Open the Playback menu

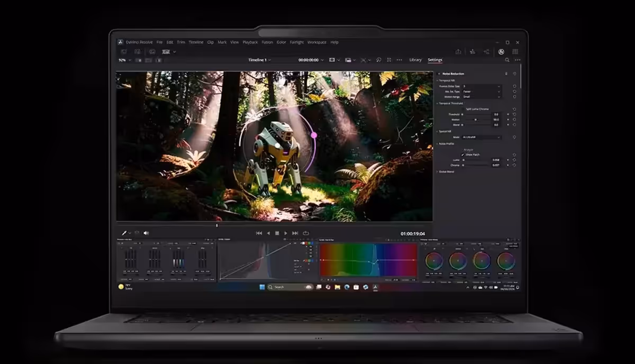[250, 42]
